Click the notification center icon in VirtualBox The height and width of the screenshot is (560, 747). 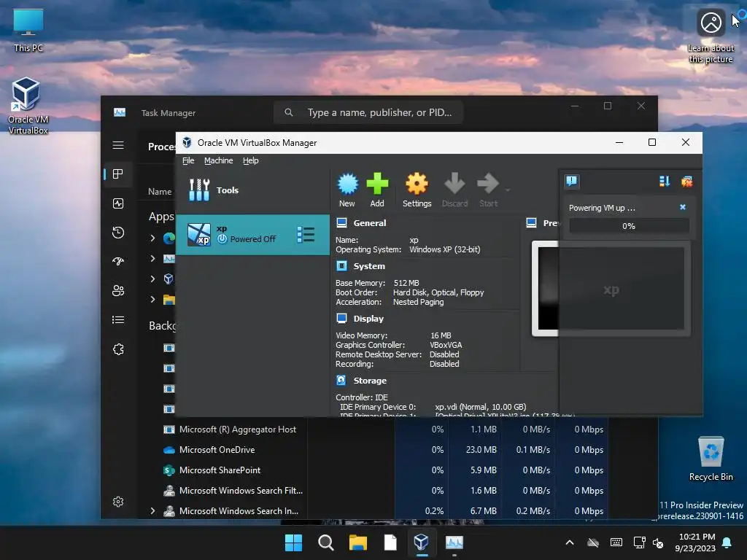[572, 181]
